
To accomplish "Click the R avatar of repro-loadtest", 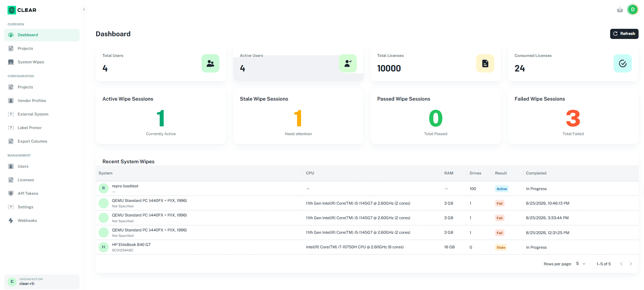I will pyautogui.click(x=104, y=188).
